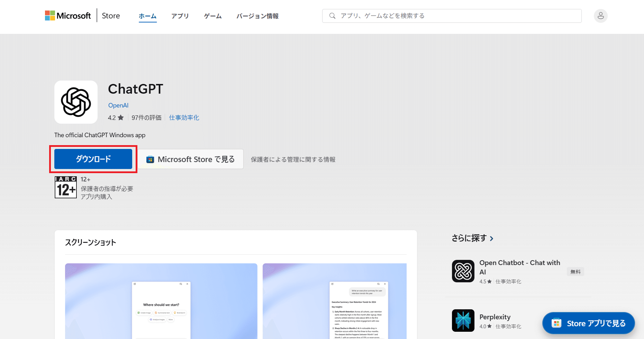The width and height of the screenshot is (644, 339).
Task: Click Microsoft Store で見る button
Action: 191,159
